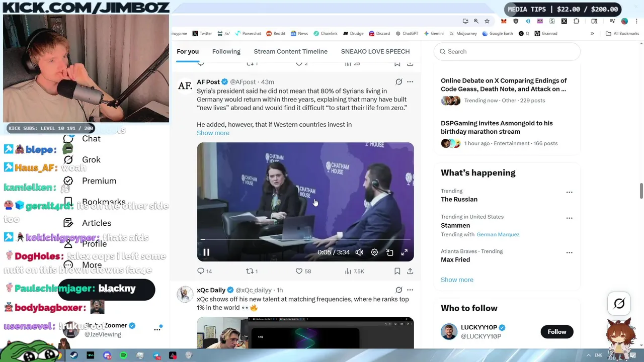This screenshot has height=362, width=644.
Task: Open All Bookmarks folder
Action: click(x=622, y=33)
